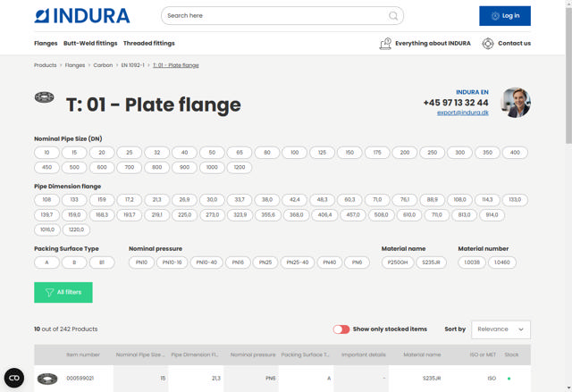
Task: Select the PN10 nominal pressure chip
Action: coord(141,263)
